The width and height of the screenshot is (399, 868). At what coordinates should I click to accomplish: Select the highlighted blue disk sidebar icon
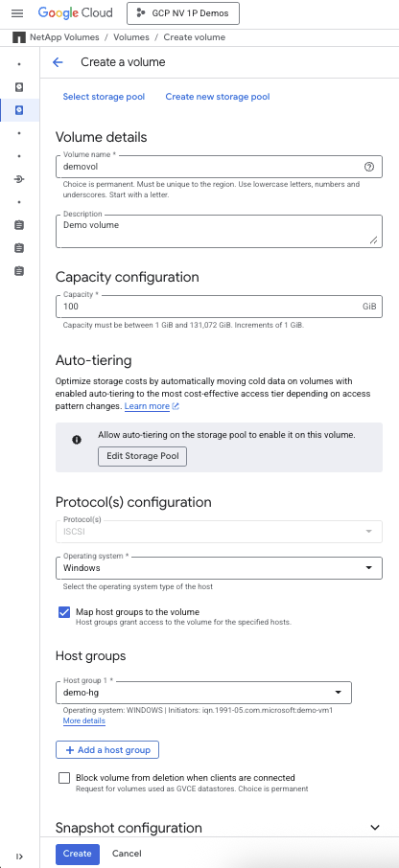[x=19, y=110]
